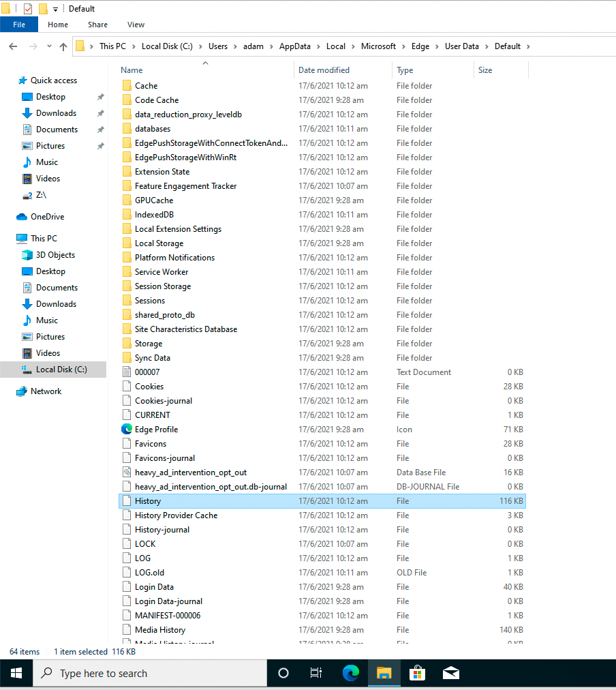This screenshot has width=616, height=690.
Task: Select the Extension State folder
Action: pyautogui.click(x=162, y=172)
